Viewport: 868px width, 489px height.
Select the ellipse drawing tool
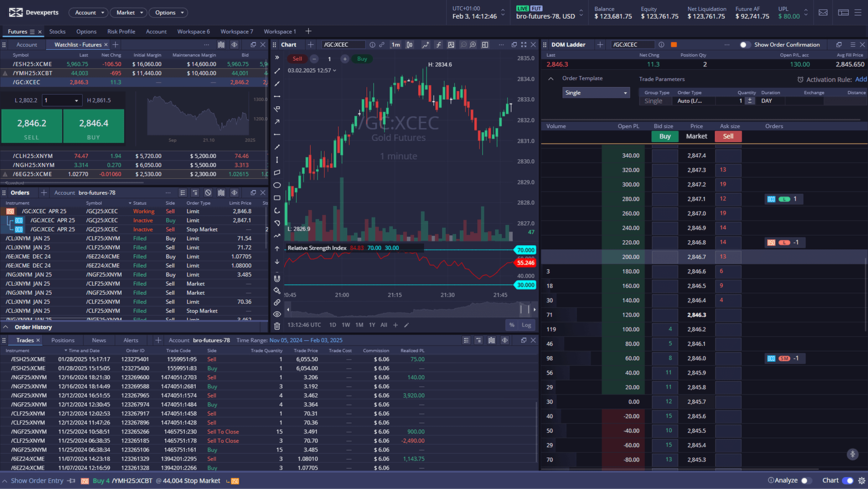277,185
